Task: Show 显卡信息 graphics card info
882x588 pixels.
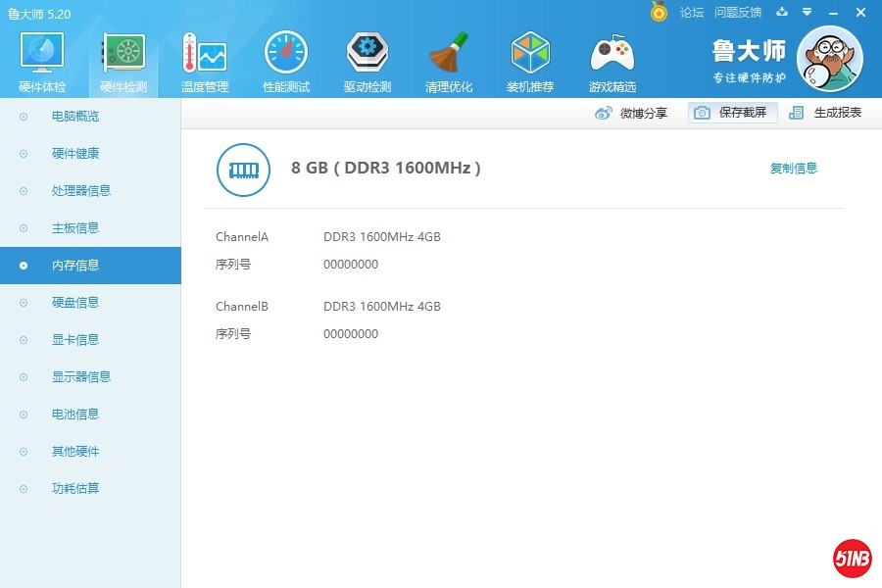Action: [75, 340]
